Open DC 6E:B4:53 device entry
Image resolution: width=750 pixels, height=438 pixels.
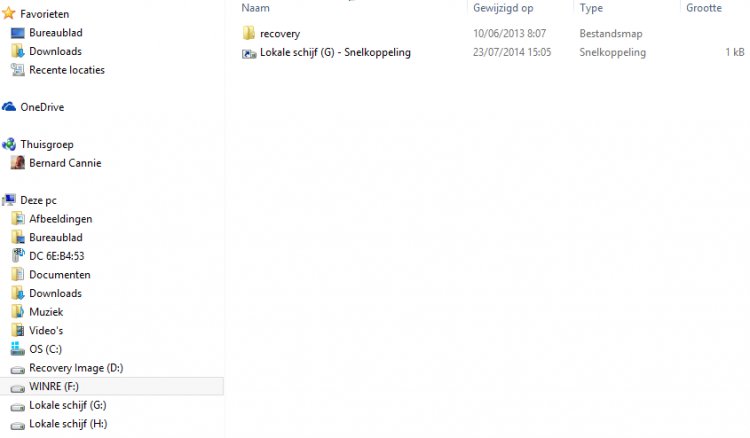tap(57, 256)
